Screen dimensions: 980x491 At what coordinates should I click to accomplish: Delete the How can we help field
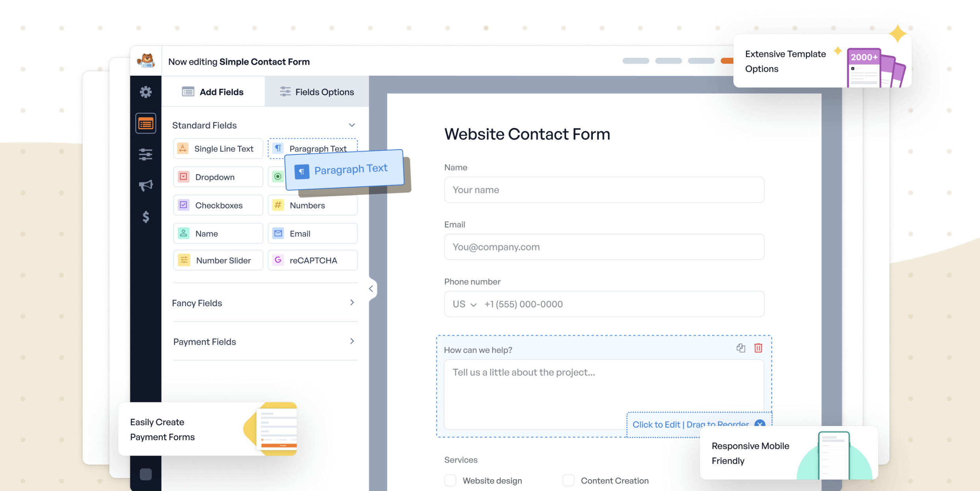coord(758,348)
